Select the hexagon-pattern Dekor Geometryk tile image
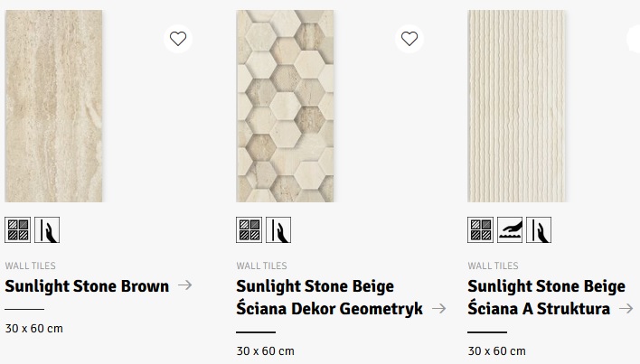This screenshot has height=364, width=640. coord(285,106)
